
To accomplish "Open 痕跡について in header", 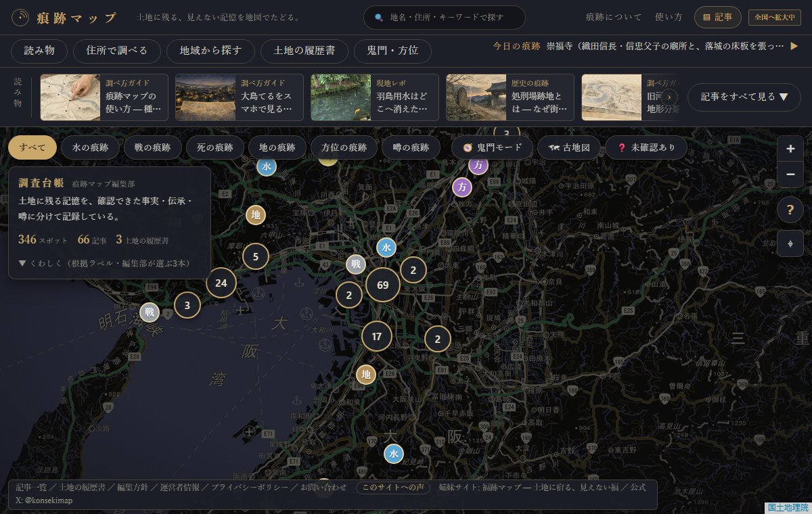I will coord(613,17).
